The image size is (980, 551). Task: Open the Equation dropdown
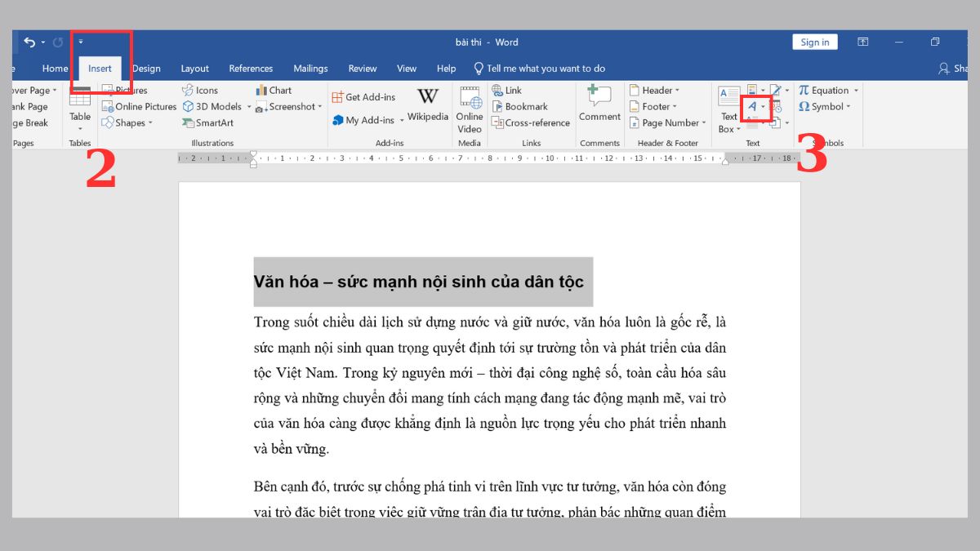pos(856,91)
